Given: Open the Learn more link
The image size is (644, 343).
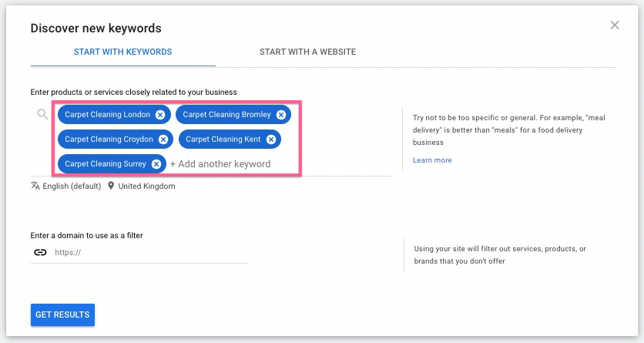Looking at the screenshot, I should [432, 160].
